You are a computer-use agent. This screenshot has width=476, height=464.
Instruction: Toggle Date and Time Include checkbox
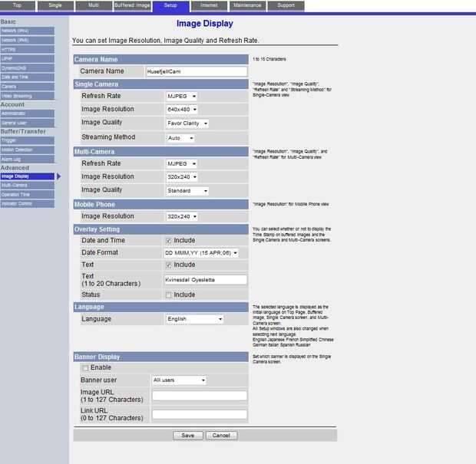[x=169, y=241]
